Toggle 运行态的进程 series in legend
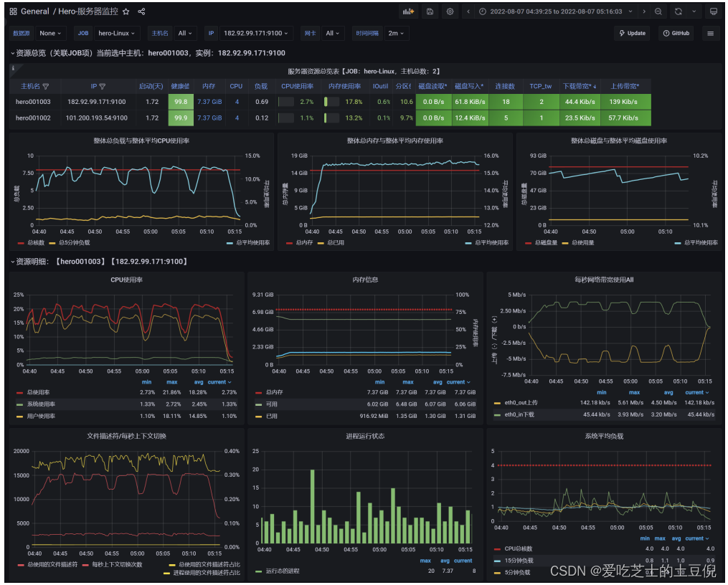The height and width of the screenshot is (585, 728). 283,571
